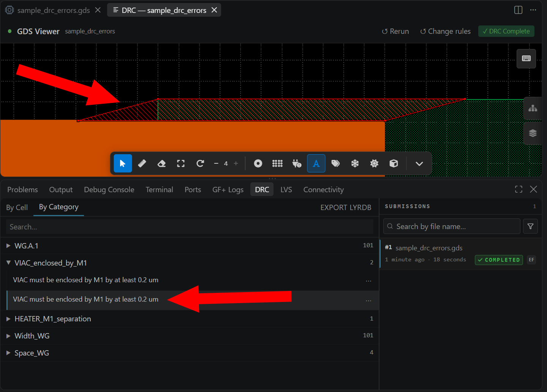Switch to By Cell view
The height and width of the screenshot is (392, 547).
coord(17,207)
